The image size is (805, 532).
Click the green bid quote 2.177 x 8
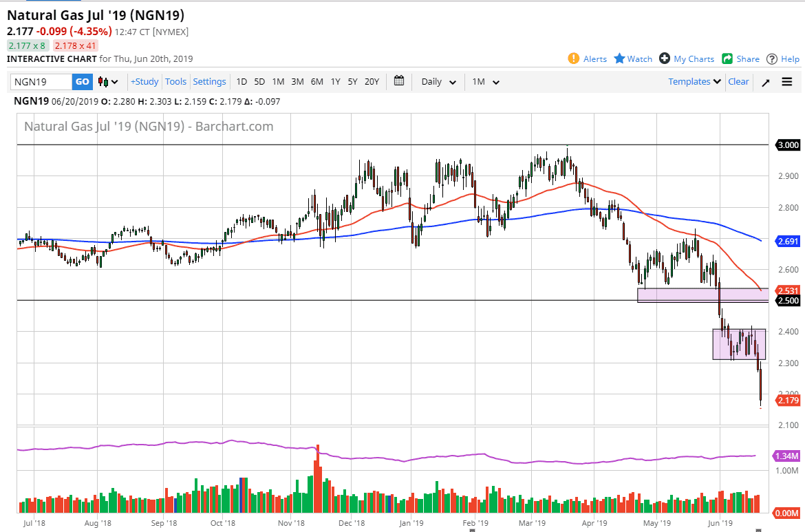[x=28, y=45]
